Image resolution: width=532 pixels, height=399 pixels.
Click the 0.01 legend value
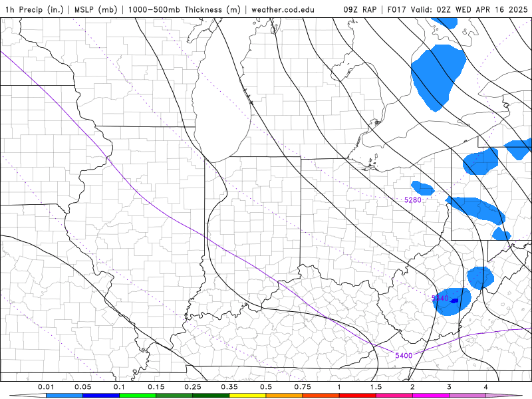(x=46, y=387)
